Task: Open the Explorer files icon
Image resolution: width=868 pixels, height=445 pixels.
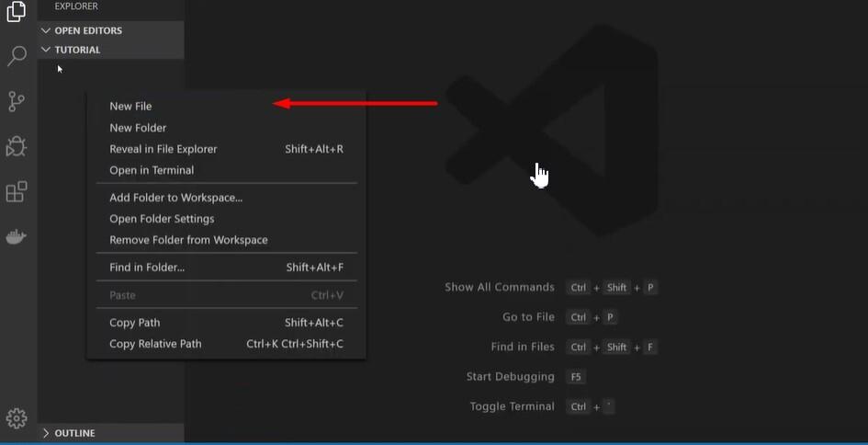Action: point(17,11)
